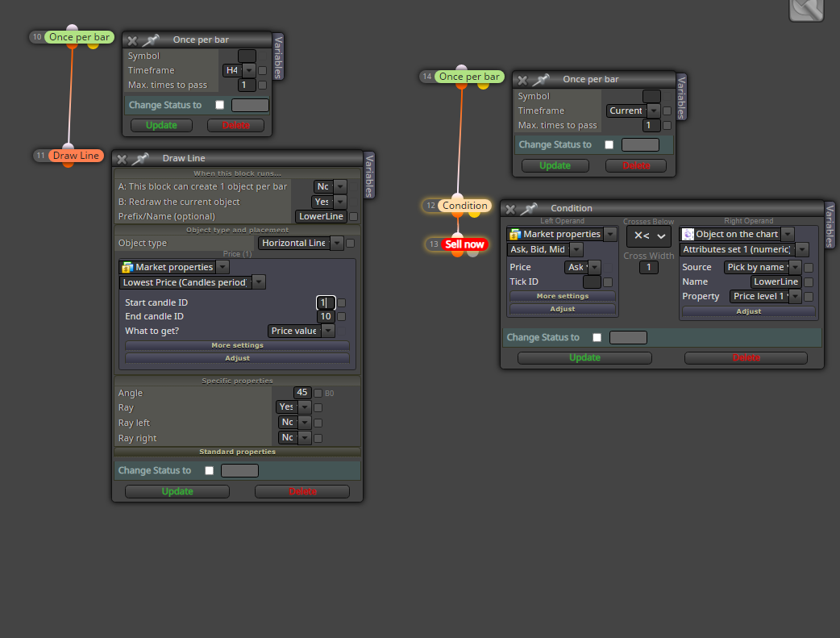Pin the Once per bar (Current) panel

[x=541, y=80]
